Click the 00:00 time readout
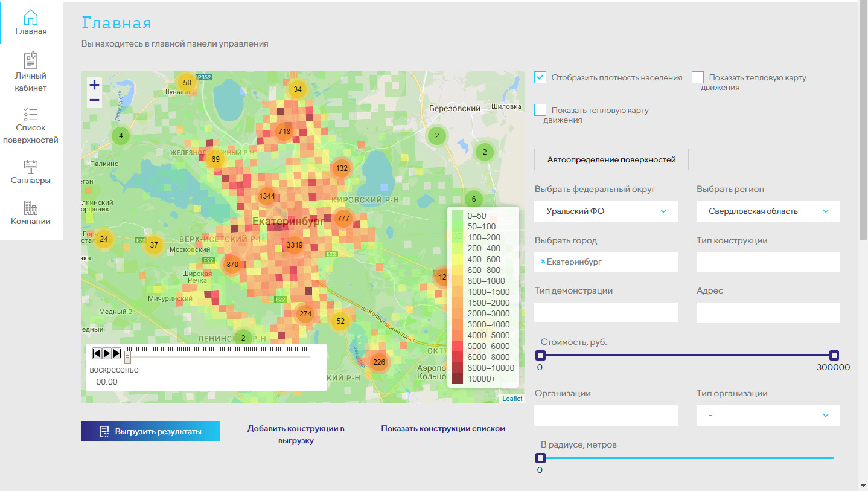The height and width of the screenshot is (491, 868). 107,382
